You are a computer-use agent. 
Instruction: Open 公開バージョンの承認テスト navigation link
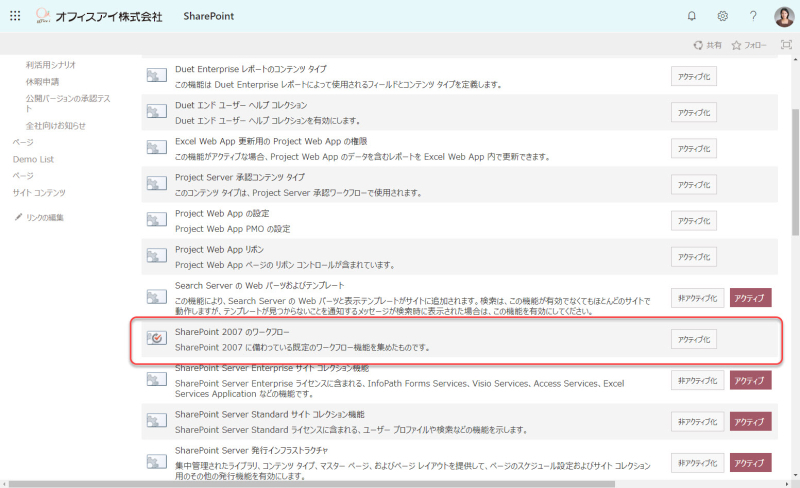68,103
